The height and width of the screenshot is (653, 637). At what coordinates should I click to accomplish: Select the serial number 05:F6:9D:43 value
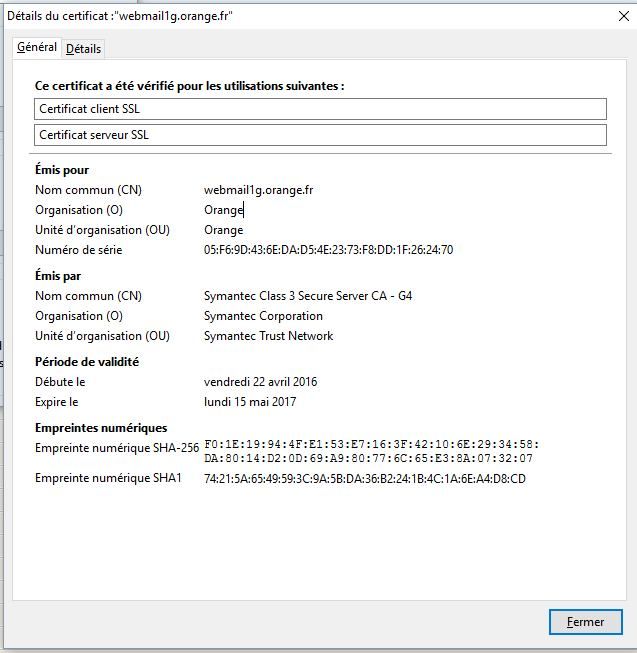tap(328, 250)
